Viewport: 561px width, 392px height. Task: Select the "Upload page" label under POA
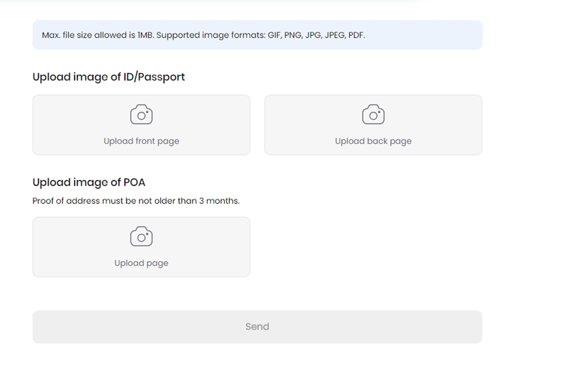[141, 263]
